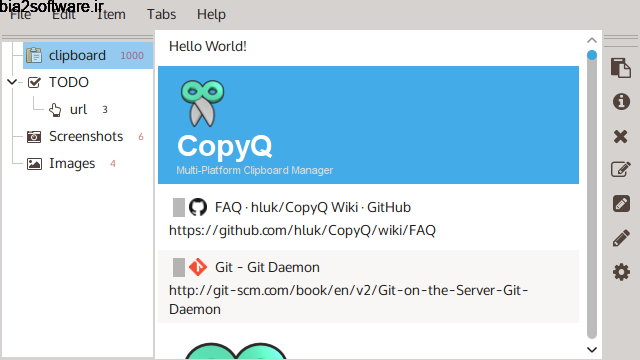Select the Git - Git Daemon title
This screenshot has width=640, height=360.
tap(267, 267)
